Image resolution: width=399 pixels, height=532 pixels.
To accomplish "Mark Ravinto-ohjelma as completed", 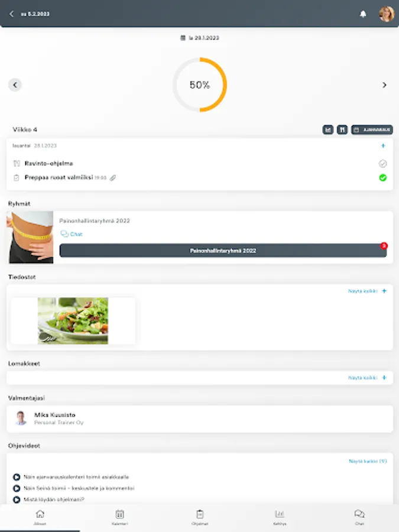I will [382, 164].
